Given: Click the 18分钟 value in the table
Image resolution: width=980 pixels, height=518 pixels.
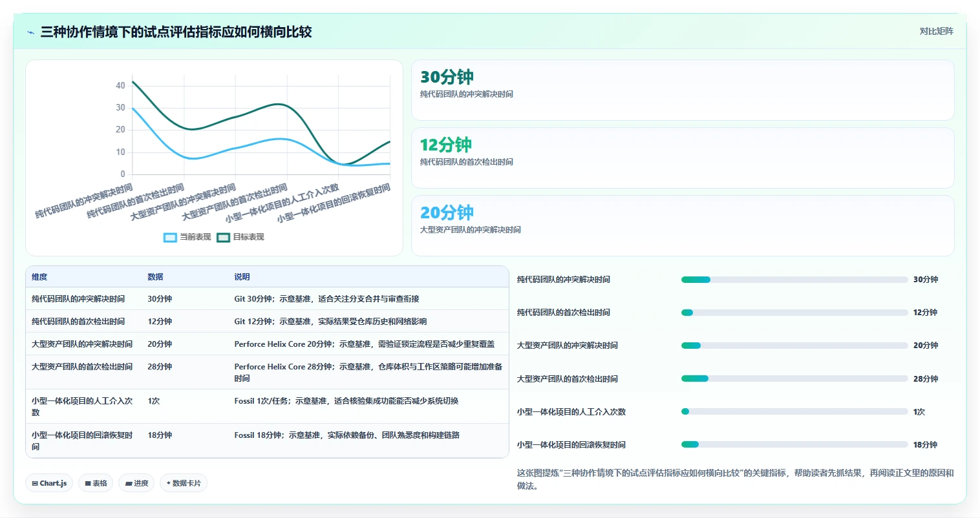Looking at the screenshot, I should (160, 435).
